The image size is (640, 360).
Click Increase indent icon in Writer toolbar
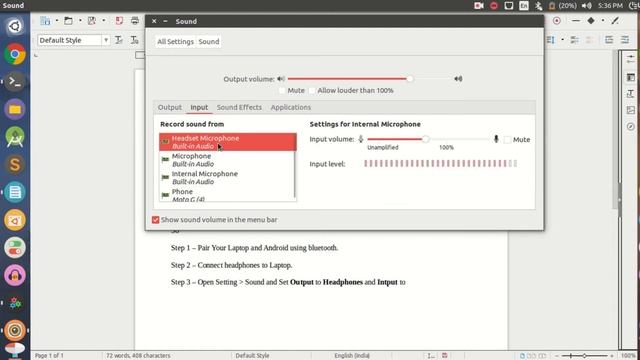(x=609, y=40)
